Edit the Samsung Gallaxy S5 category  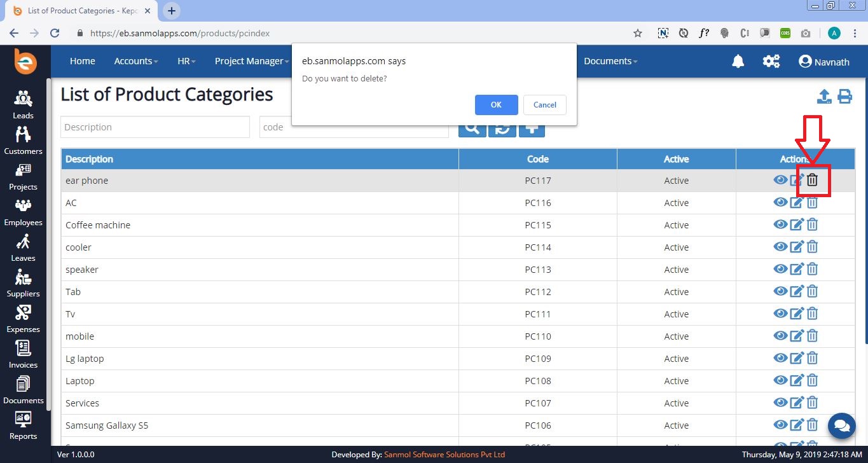(x=797, y=425)
